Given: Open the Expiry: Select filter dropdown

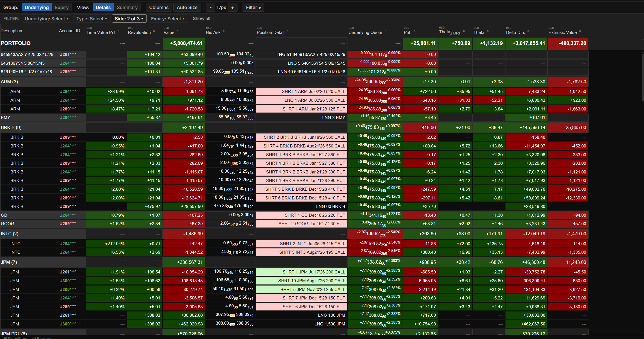Looking at the screenshot, I should pos(168,19).
